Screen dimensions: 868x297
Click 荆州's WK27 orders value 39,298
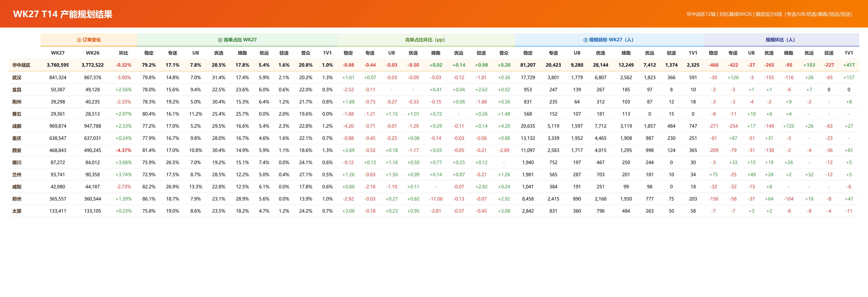(x=58, y=102)
